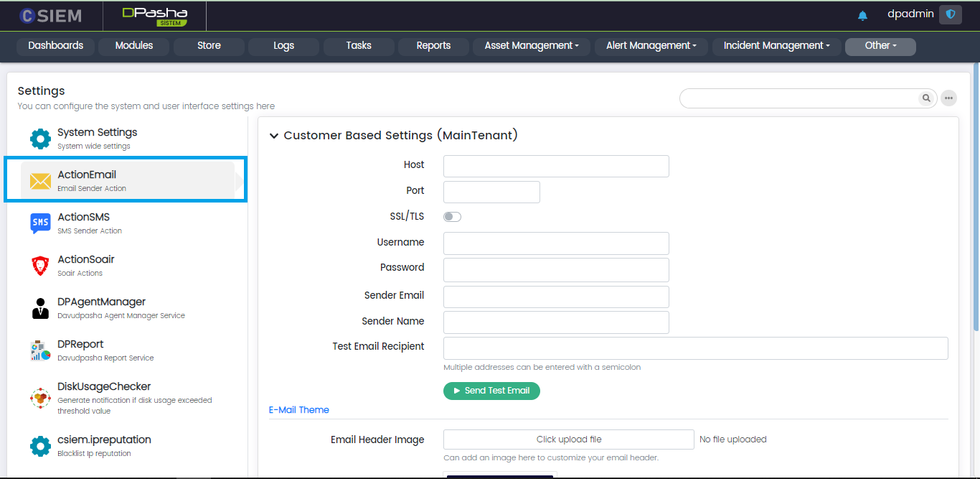Click into the Host input field
980x479 pixels.
click(556, 166)
